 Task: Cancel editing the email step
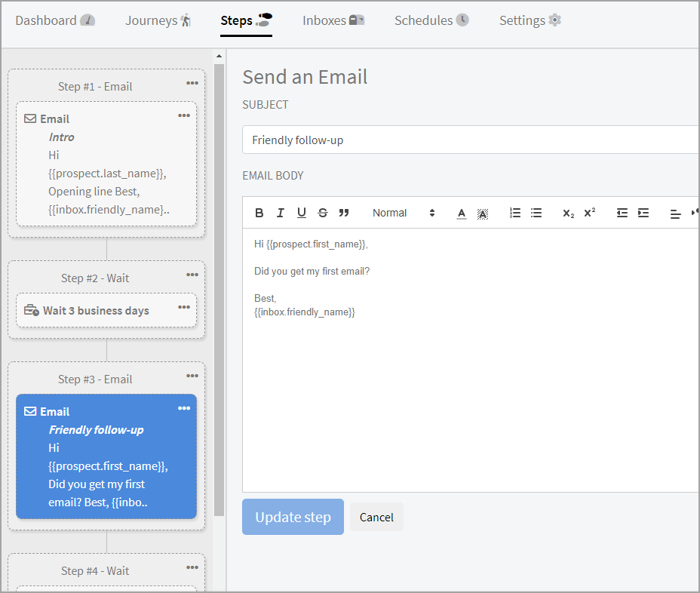tap(376, 517)
